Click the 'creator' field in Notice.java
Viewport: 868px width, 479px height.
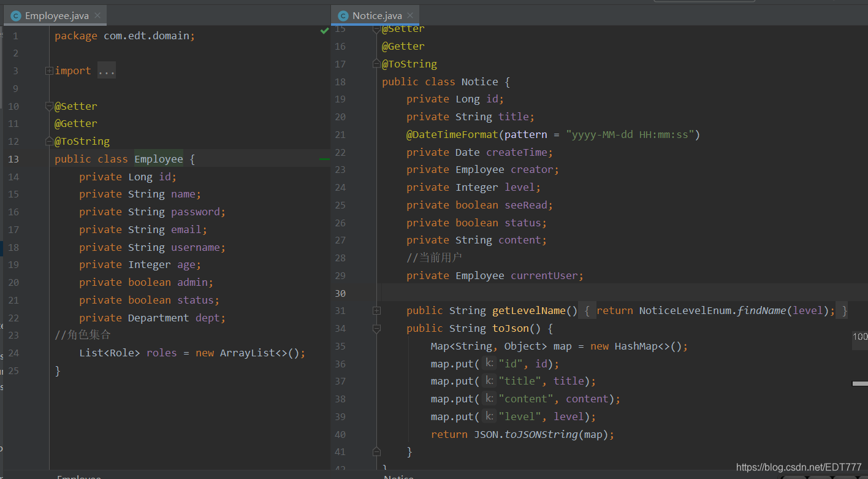532,170
